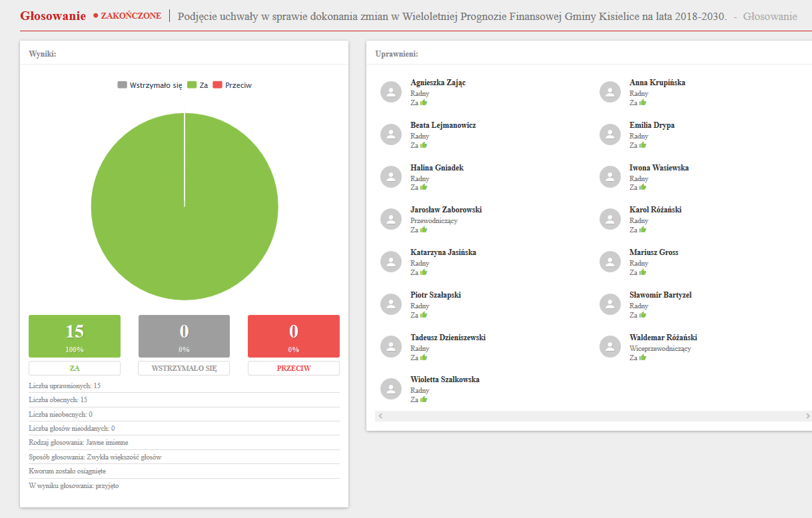Click Wioletta Szalkowska's avatar icon

click(x=391, y=389)
